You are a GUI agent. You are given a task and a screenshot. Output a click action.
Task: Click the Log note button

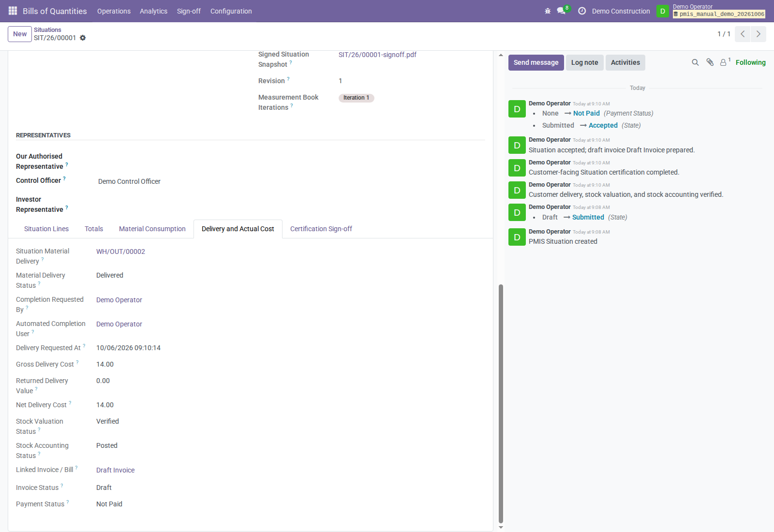point(584,62)
